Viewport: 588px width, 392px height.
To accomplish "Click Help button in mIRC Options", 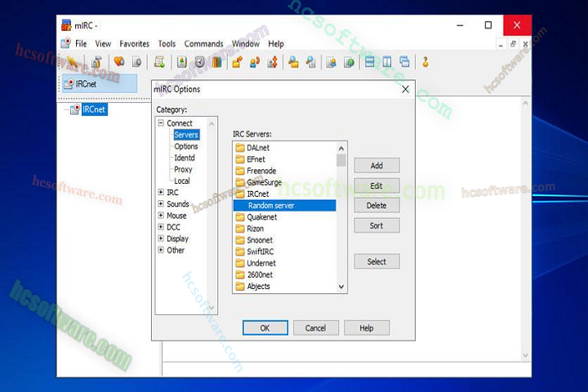I will tap(367, 327).
